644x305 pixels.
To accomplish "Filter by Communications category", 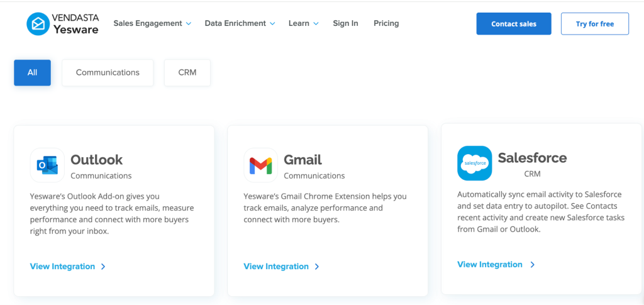I will pyautogui.click(x=108, y=73).
